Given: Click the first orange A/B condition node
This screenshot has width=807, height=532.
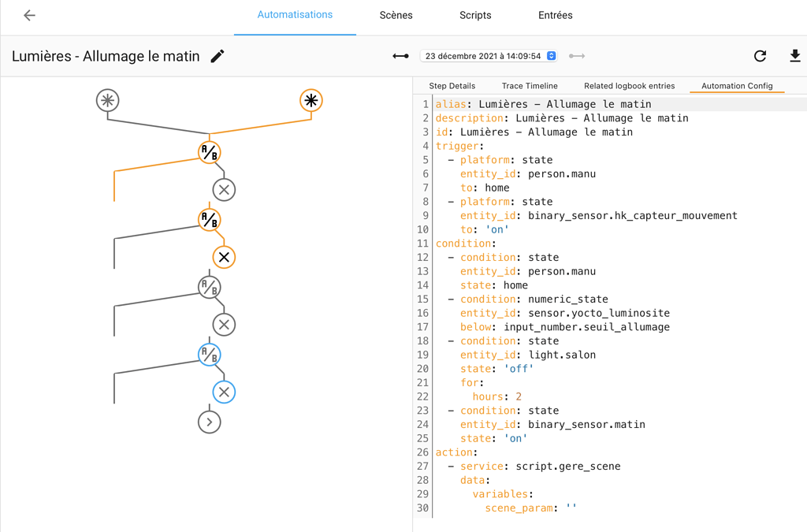Looking at the screenshot, I should coord(209,152).
